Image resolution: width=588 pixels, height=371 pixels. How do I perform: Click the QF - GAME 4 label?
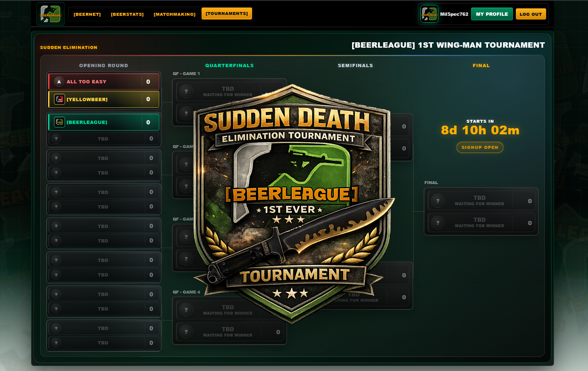point(186,292)
